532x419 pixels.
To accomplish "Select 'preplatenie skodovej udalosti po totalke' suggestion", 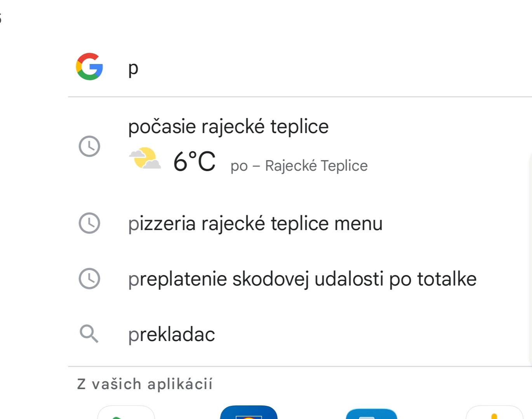I will [x=302, y=279].
